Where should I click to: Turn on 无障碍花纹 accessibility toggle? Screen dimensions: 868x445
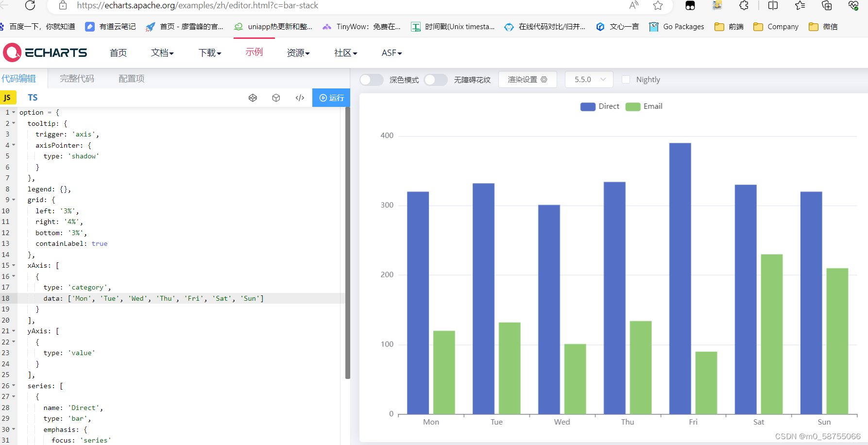click(435, 79)
